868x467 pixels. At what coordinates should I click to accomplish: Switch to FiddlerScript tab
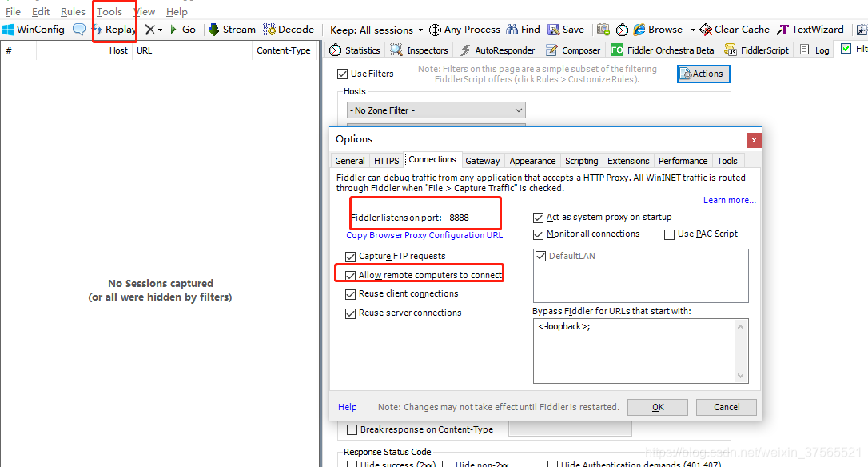click(x=757, y=50)
